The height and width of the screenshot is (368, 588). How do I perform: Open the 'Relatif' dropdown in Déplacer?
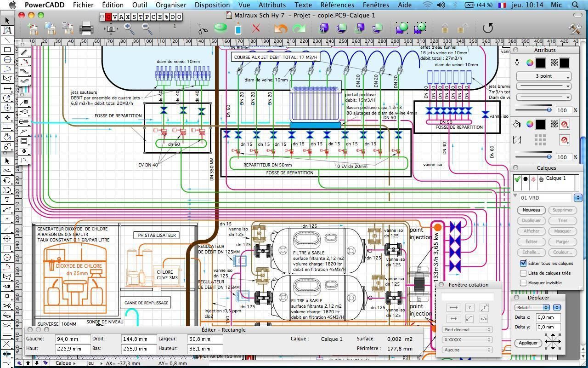(532, 307)
